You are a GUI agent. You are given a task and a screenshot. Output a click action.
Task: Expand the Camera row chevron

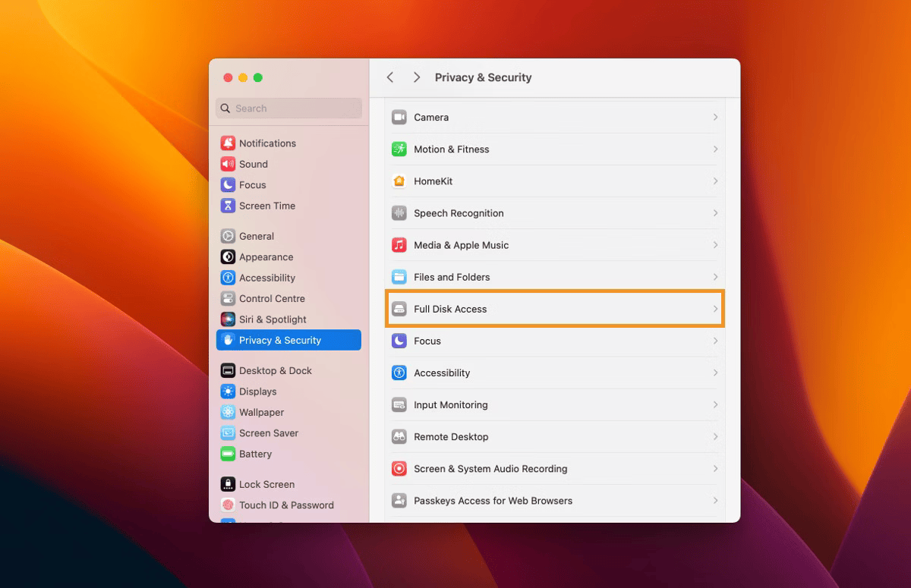click(x=715, y=118)
